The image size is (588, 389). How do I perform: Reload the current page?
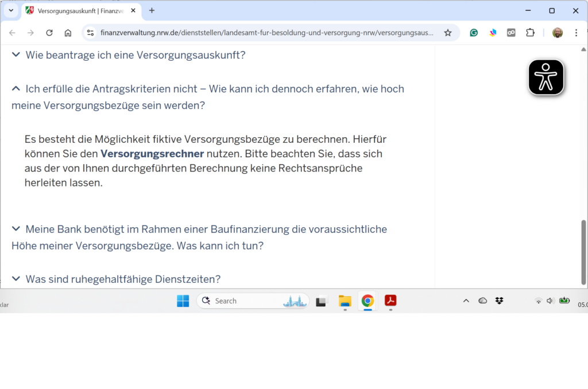point(49,33)
